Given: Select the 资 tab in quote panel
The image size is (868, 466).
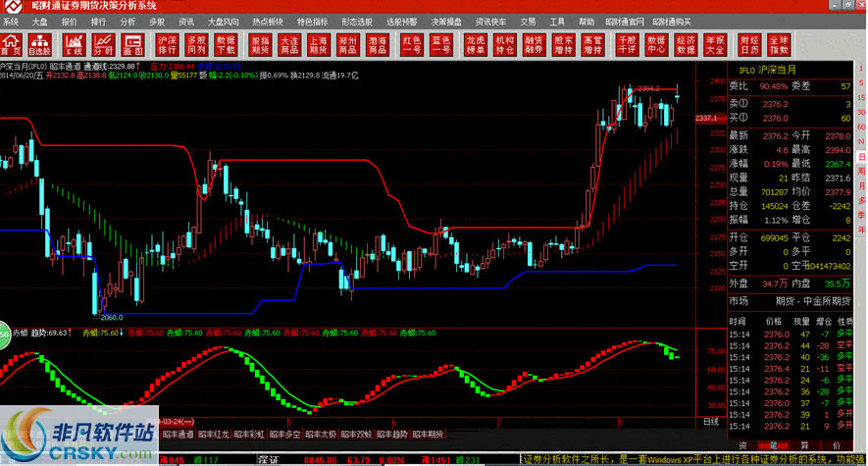Looking at the screenshot, I should click(742, 445).
